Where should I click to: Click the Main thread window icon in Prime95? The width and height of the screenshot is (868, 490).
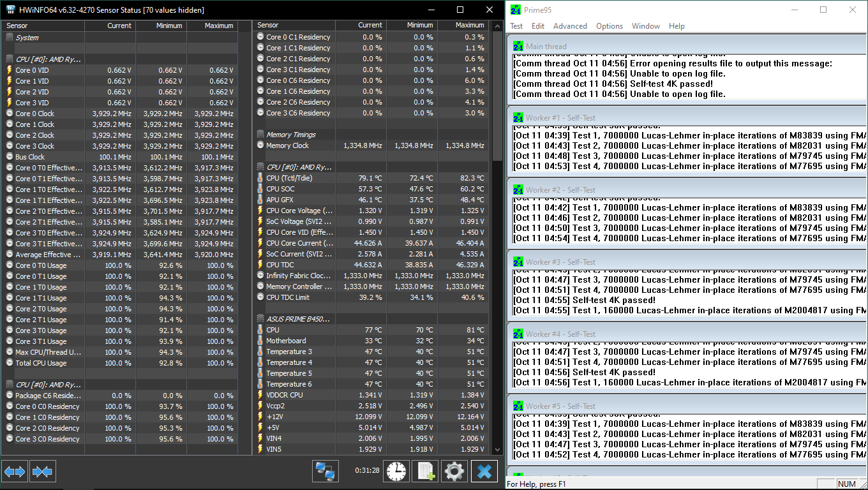click(x=518, y=46)
